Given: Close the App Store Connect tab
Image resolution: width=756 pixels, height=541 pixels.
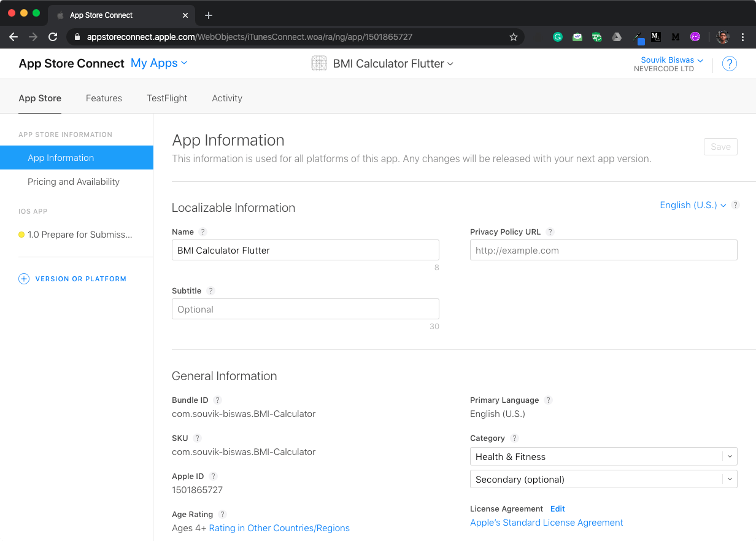Looking at the screenshot, I should 186,15.
